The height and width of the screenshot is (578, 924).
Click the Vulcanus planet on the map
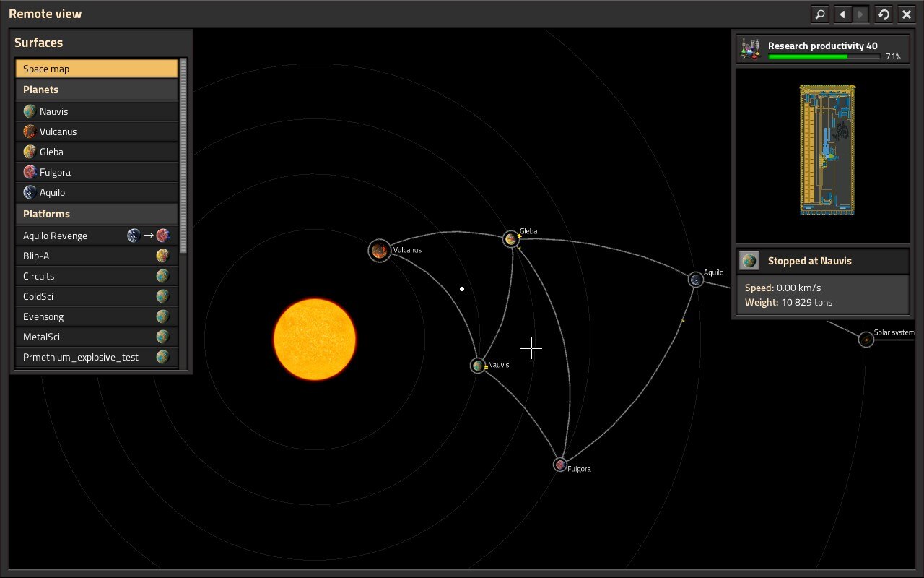[380, 251]
